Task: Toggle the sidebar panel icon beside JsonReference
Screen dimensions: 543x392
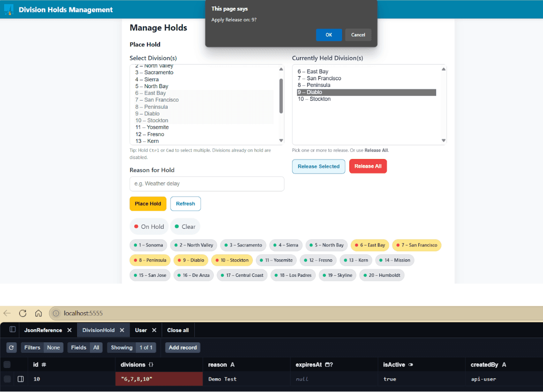Action: click(x=12, y=330)
